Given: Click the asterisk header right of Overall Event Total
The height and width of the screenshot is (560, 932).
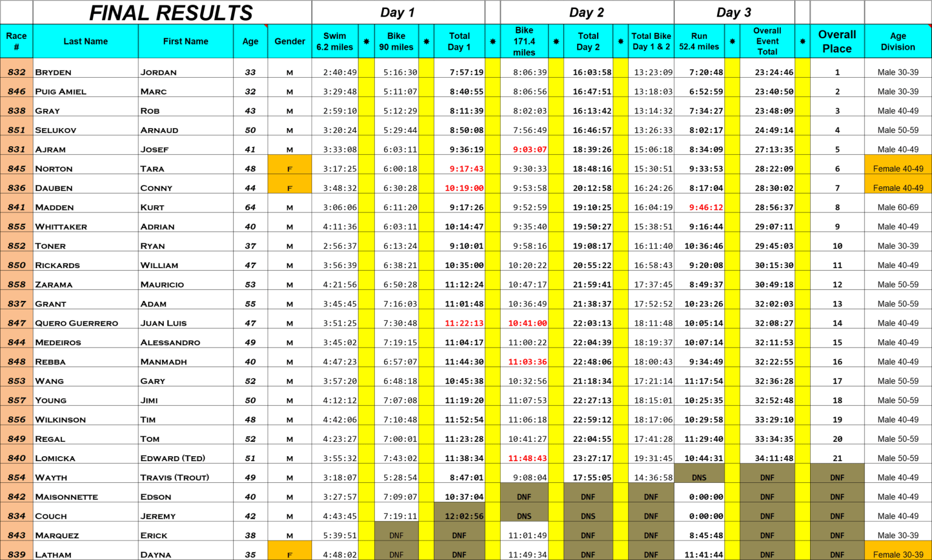Looking at the screenshot, I should 802,41.
